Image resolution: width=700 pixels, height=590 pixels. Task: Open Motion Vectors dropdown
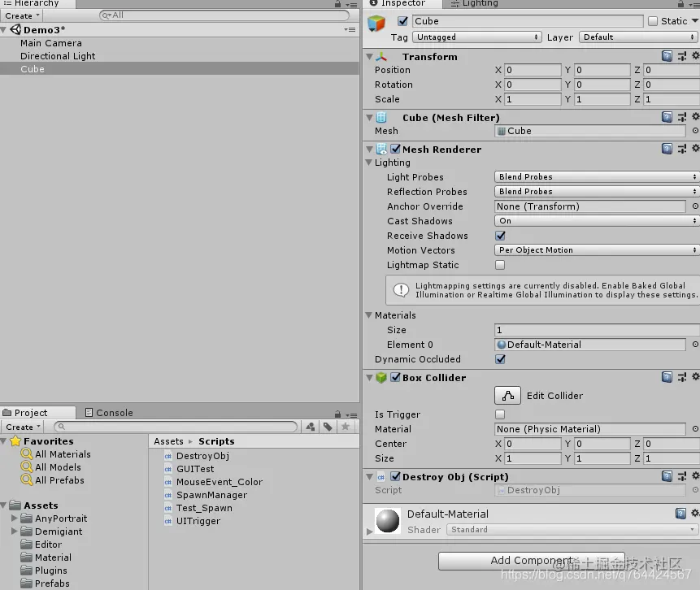pos(597,250)
